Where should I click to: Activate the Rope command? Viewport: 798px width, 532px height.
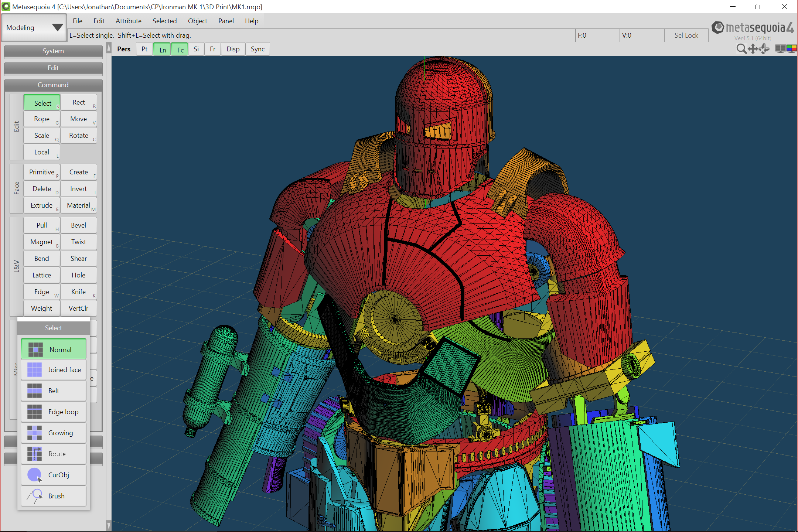[42, 119]
